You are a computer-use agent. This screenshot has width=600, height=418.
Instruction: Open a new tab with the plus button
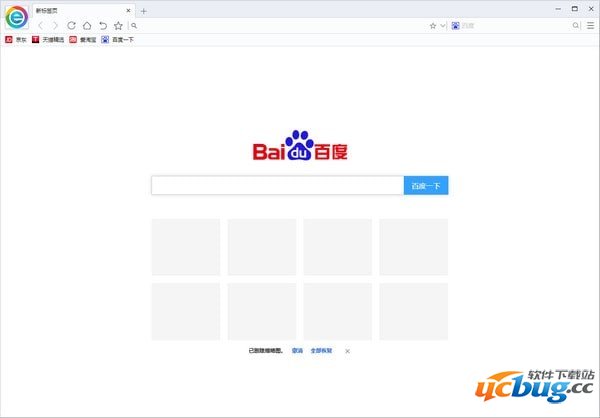[143, 11]
